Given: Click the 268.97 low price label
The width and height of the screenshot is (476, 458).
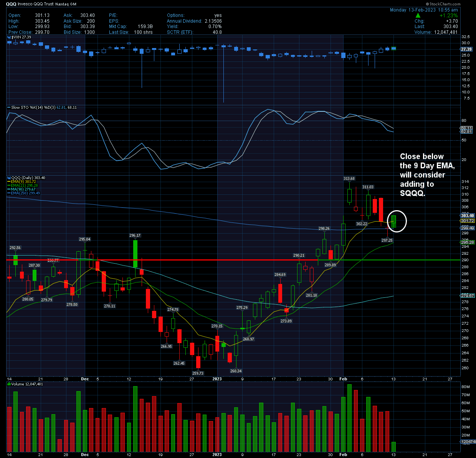Looking at the screenshot, I should [248, 339].
